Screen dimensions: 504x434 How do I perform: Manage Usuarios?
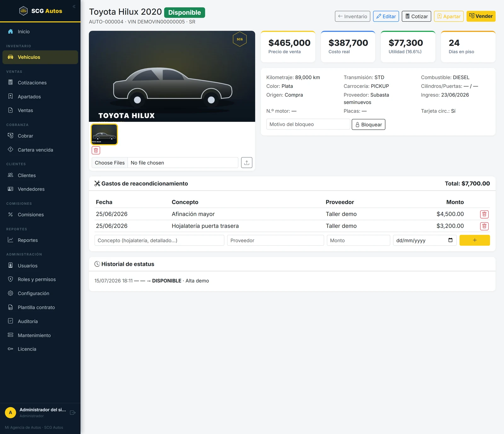(40, 266)
